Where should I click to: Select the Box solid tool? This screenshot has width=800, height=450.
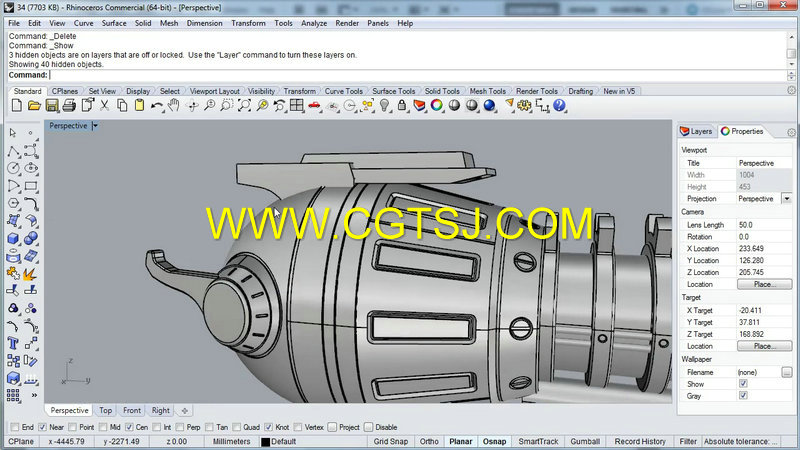pyautogui.click(x=13, y=238)
